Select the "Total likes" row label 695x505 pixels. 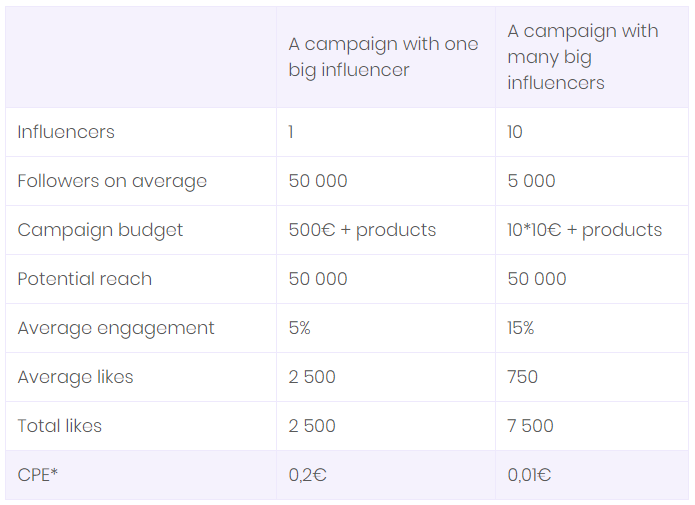[x=60, y=426]
